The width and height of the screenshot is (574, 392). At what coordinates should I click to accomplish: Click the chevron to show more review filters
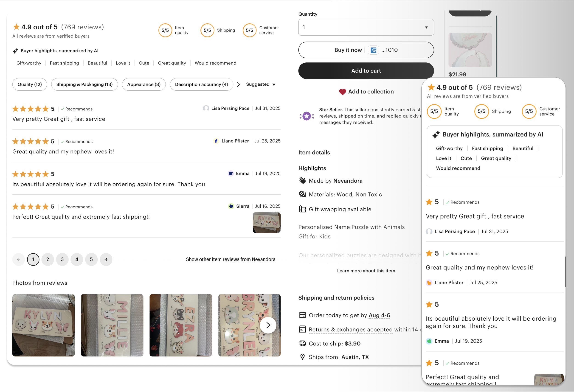[239, 84]
